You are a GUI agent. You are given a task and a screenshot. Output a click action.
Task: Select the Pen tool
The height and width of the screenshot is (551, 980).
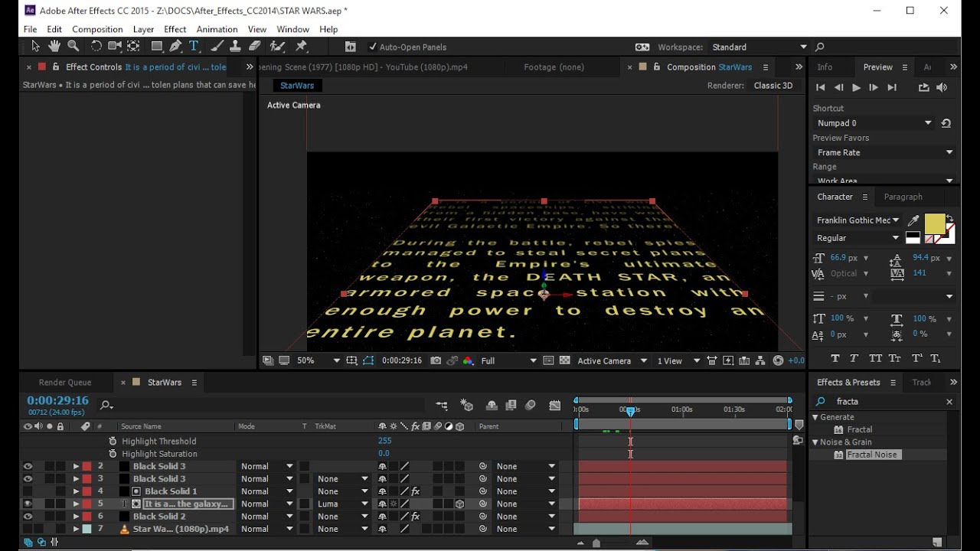tap(175, 47)
